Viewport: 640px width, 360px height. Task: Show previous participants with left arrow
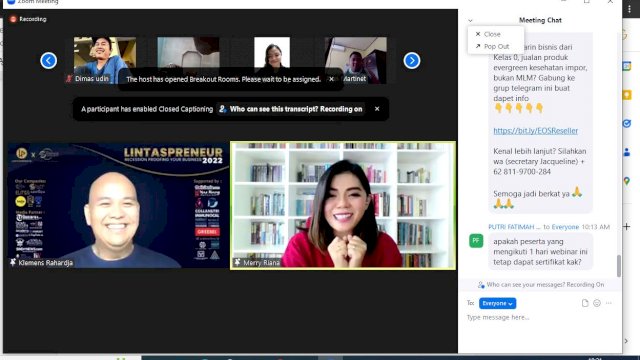pos(49,61)
